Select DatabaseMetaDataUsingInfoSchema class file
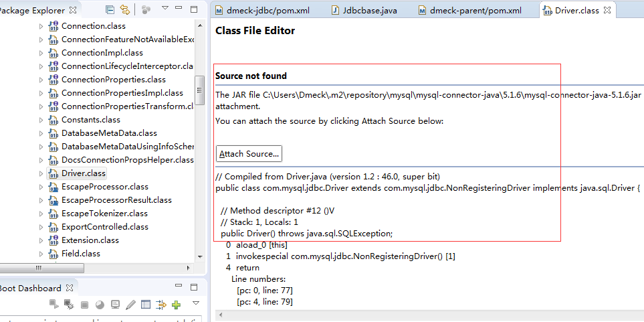Image resolution: width=644 pixels, height=322 pixels. coord(127,147)
